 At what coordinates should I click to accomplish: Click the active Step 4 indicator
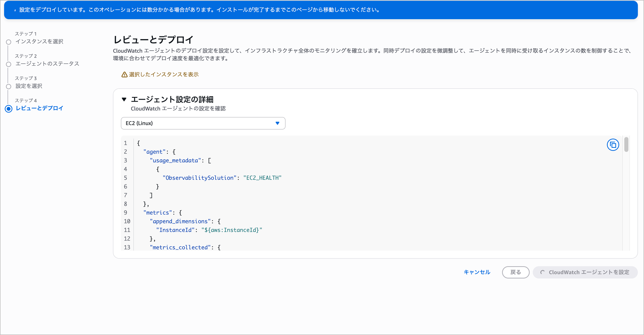coord(9,109)
